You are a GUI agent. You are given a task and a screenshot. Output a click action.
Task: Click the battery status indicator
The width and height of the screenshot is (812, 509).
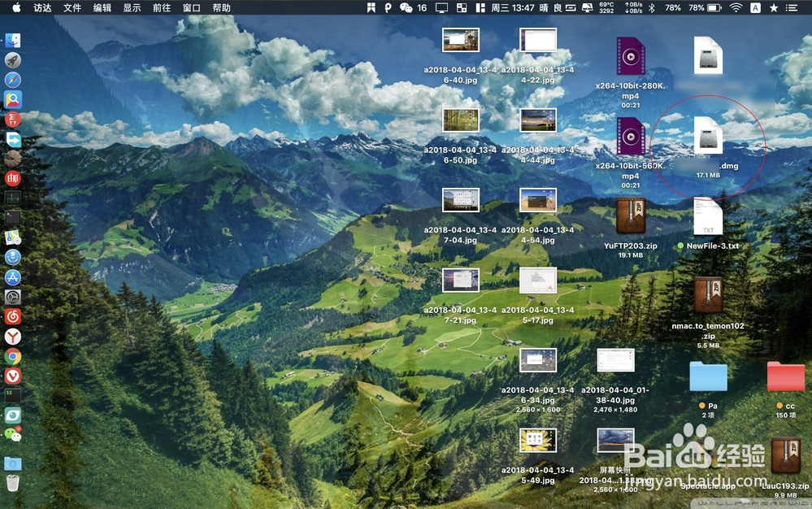click(714, 7)
